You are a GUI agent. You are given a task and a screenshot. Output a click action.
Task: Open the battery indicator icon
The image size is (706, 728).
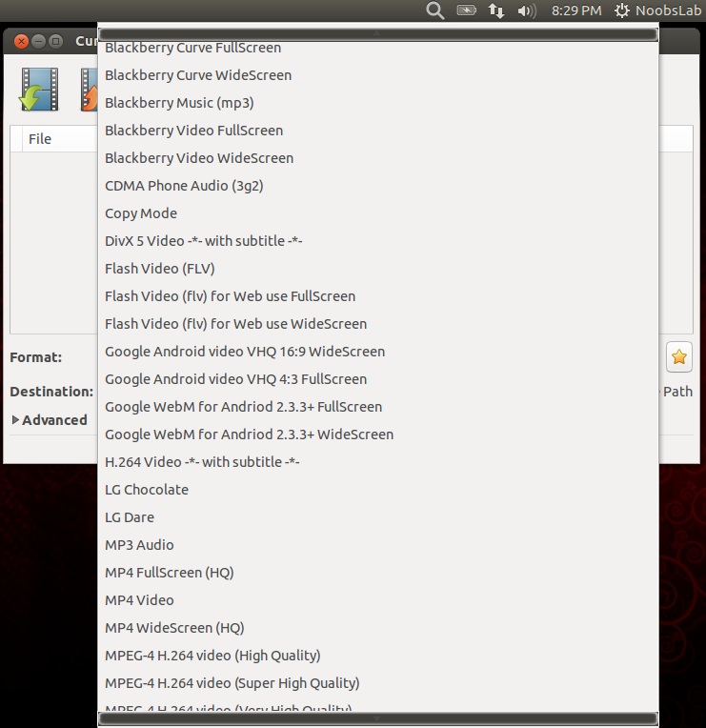point(467,10)
